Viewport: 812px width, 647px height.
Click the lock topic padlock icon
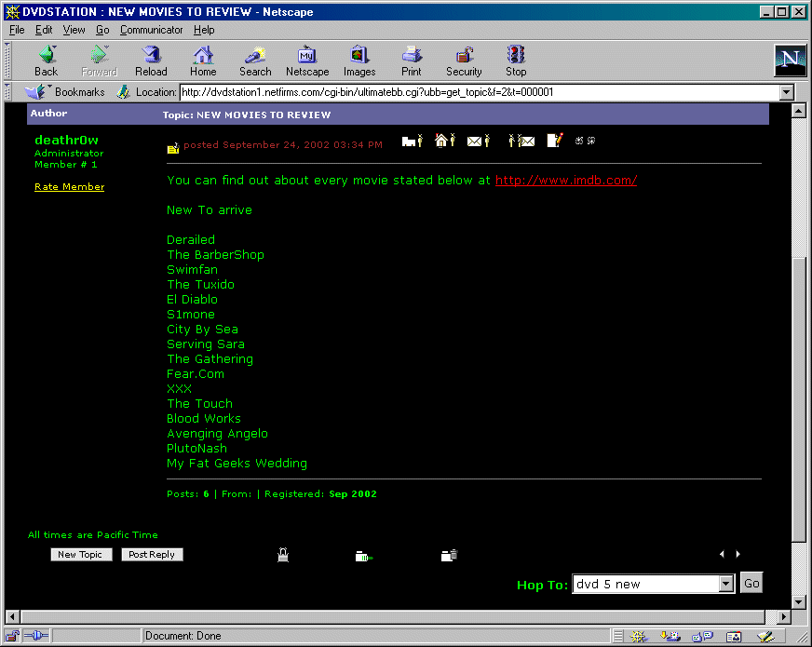point(283,555)
